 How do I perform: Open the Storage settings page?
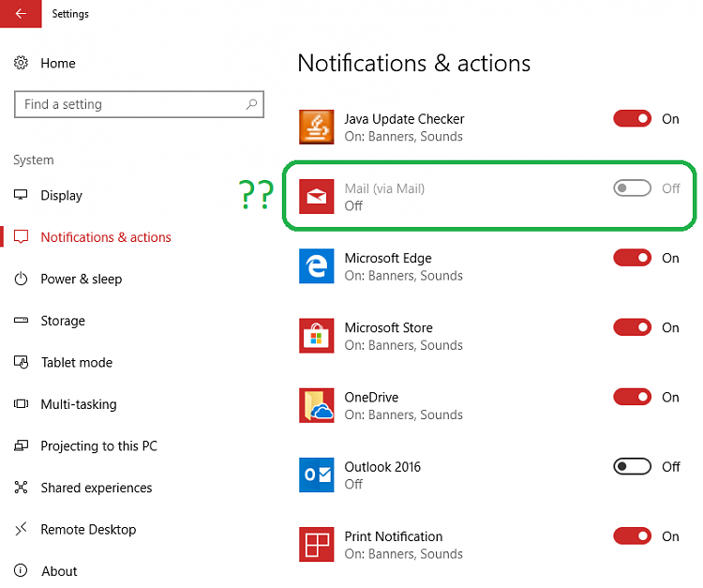pyautogui.click(x=63, y=321)
